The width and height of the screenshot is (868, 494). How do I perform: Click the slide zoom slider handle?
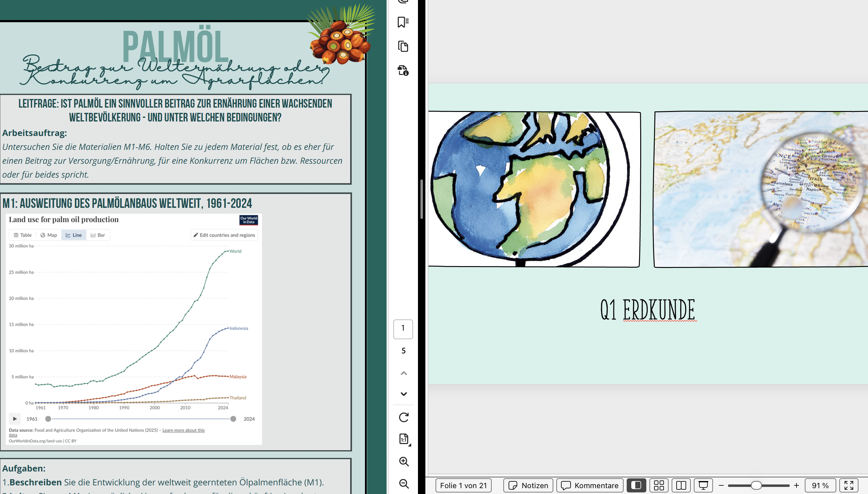point(756,485)
